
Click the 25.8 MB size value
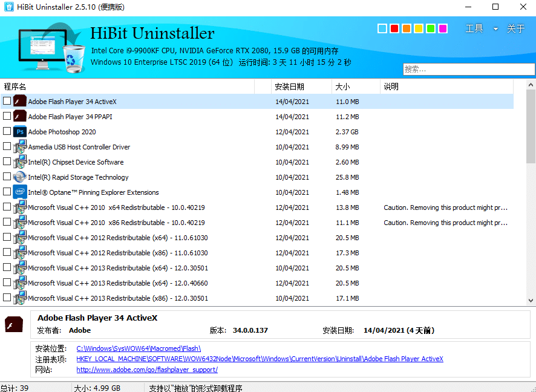click(x=347, y=177)
